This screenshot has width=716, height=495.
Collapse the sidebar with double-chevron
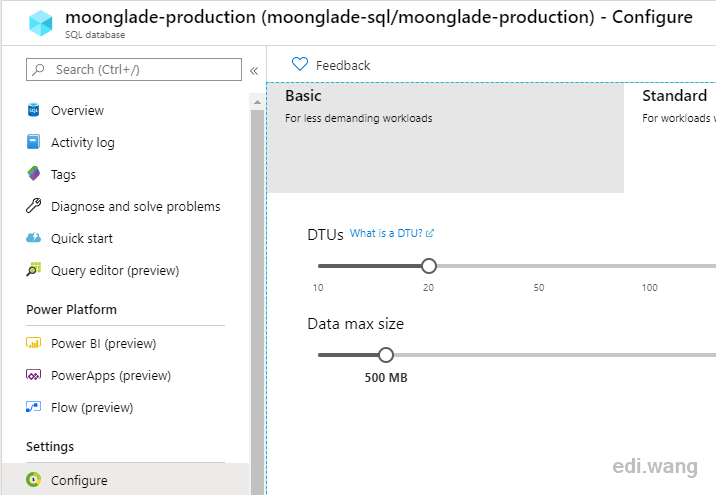[x=254, y=71]
